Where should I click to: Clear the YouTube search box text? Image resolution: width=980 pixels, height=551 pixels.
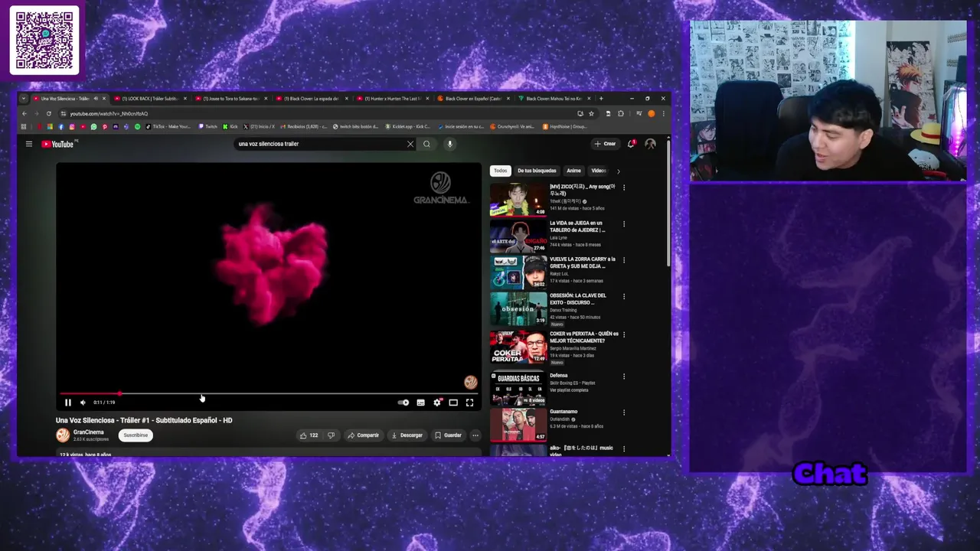tap(410, 144)
